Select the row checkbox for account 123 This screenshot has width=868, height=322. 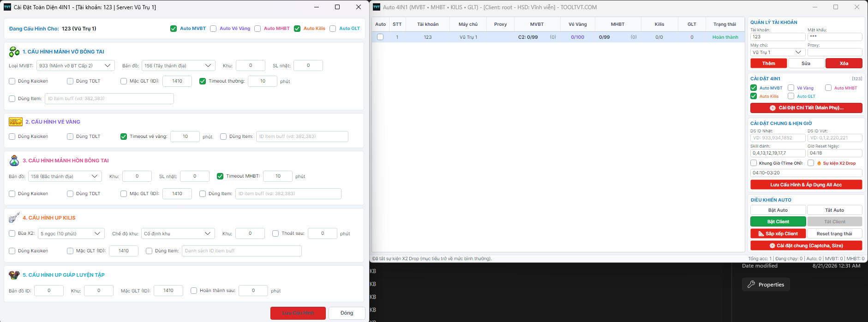coord(380,37)
